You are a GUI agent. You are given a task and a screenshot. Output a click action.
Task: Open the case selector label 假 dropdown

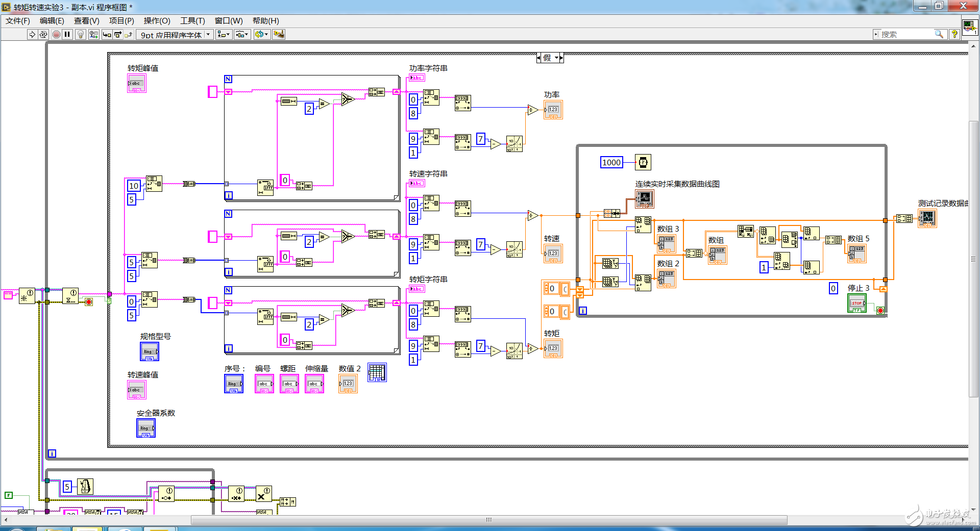click(550, 58)
